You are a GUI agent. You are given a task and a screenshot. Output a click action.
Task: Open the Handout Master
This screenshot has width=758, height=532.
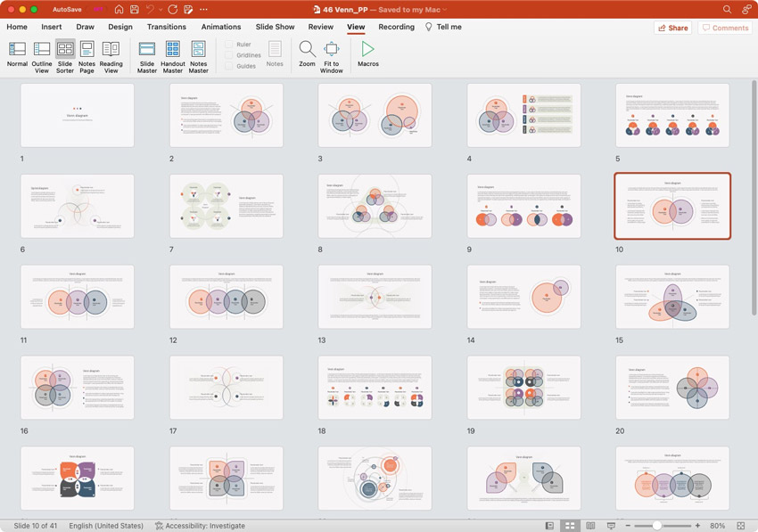click(x=172, y=56)
